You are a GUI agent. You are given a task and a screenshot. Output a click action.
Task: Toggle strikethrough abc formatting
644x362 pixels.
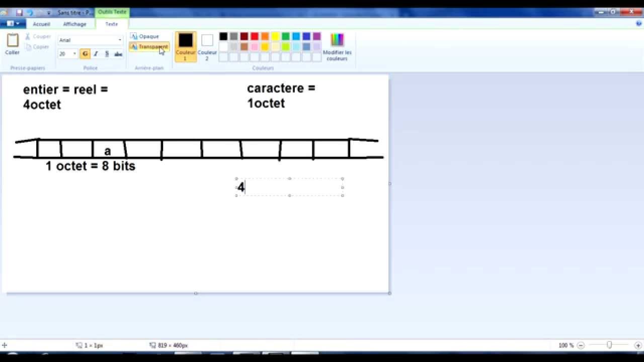point(118,54)
